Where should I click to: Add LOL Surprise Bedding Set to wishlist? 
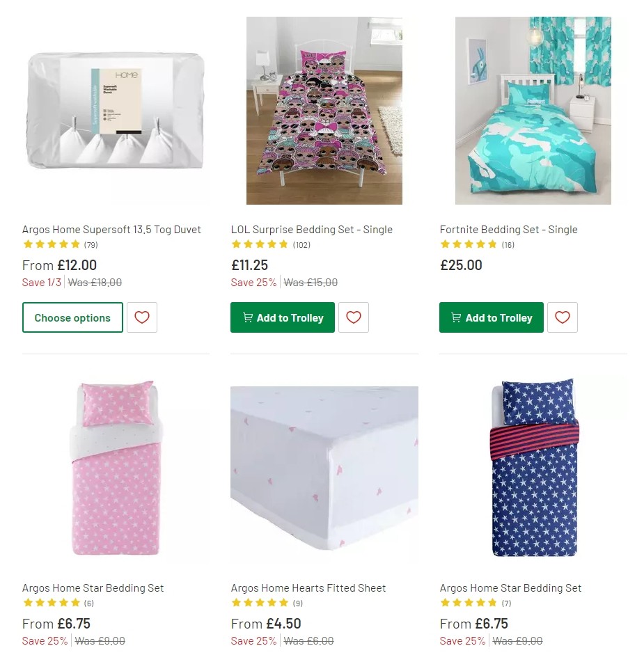[x=354, y=317]
